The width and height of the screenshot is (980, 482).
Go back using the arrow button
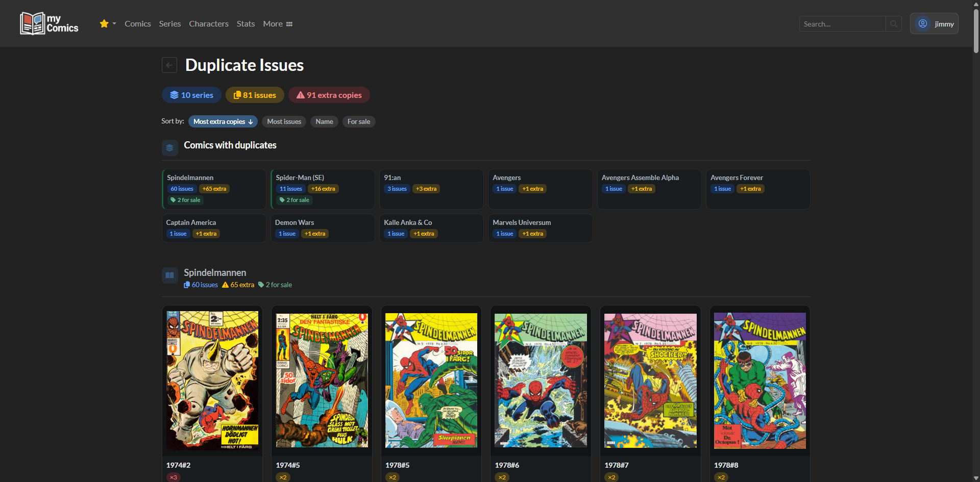click(169, 65)
